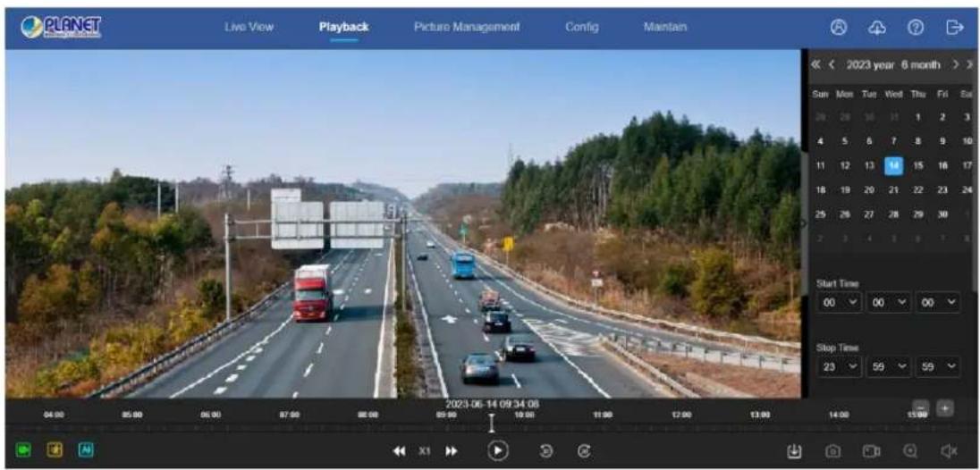Click the X1 playback speed label

425,450
